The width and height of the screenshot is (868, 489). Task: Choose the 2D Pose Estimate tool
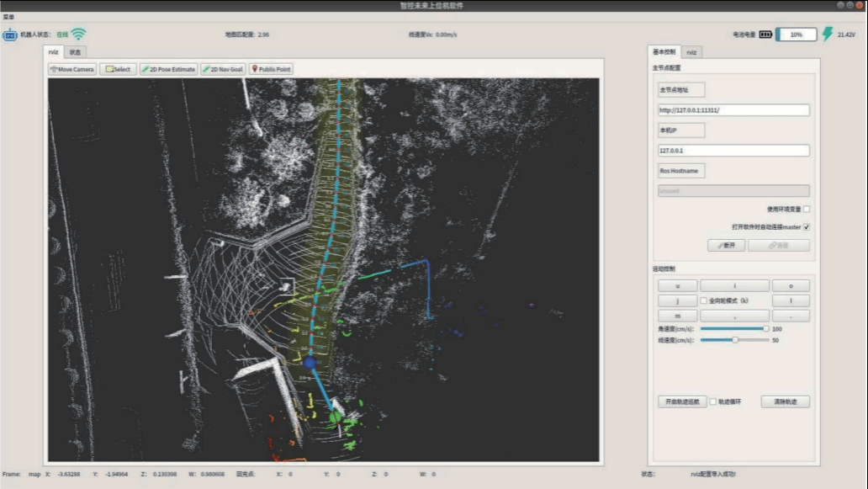click(168, 69)
